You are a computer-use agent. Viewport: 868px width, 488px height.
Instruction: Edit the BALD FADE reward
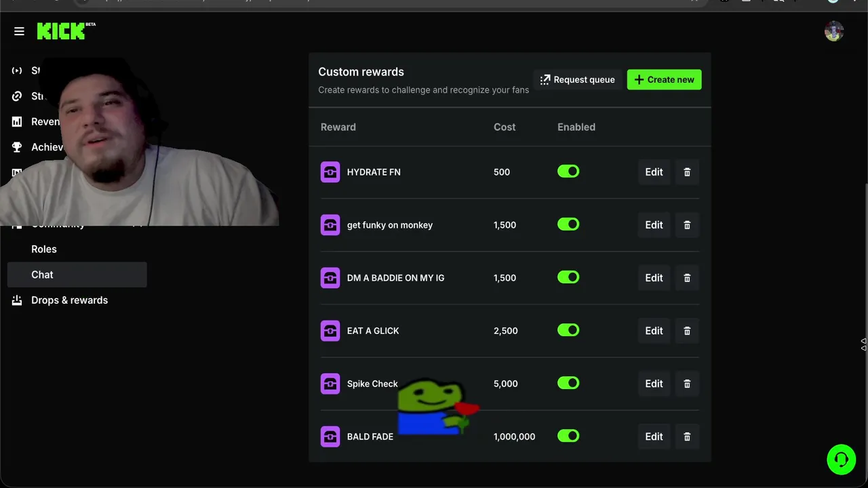654,436
